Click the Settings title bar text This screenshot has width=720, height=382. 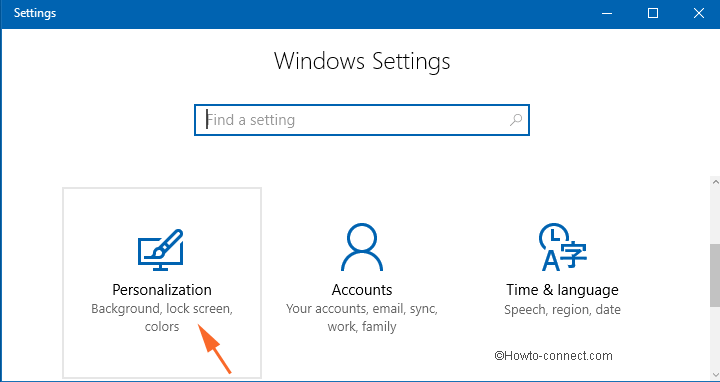[35, 13]
